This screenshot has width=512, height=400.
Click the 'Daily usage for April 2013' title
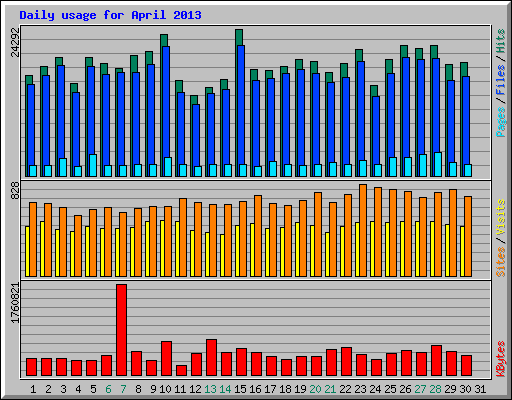(110, 15)
